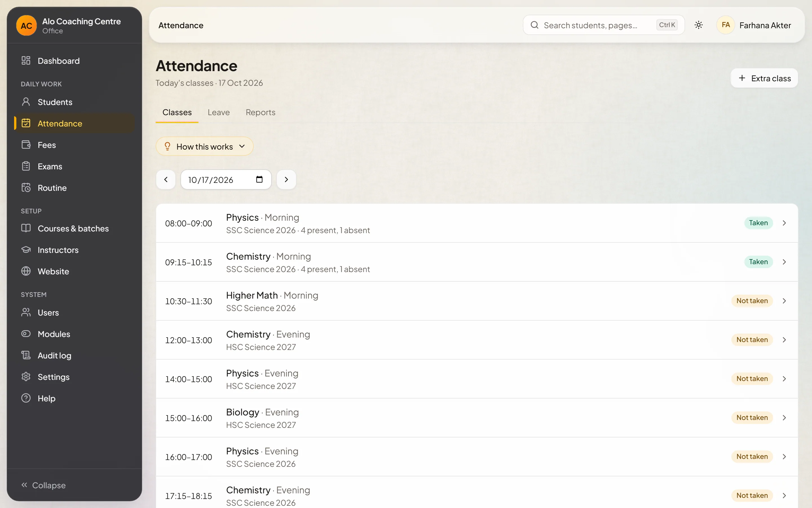The width and height of the screenshot is (812, 508).
Task: Click the Extra class button
Action: [x=764, y=78]
